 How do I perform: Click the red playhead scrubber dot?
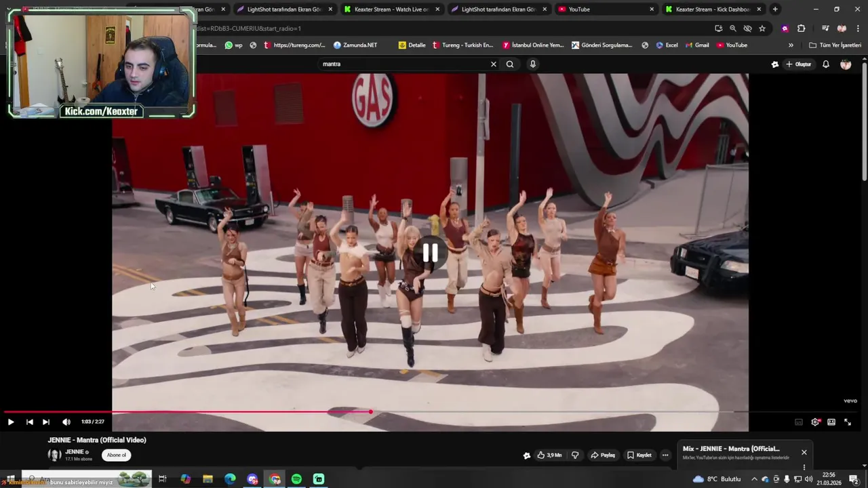[x=371, y=411]
